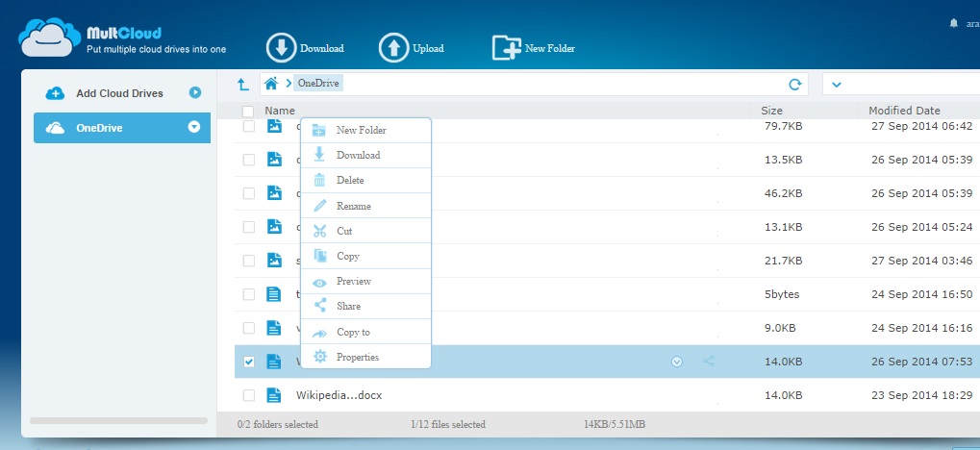Image resolution: width=980 pixels, height=450 pixels.
Task: Click the Wikipedia...docx file name
Action: tap(339, 395)
